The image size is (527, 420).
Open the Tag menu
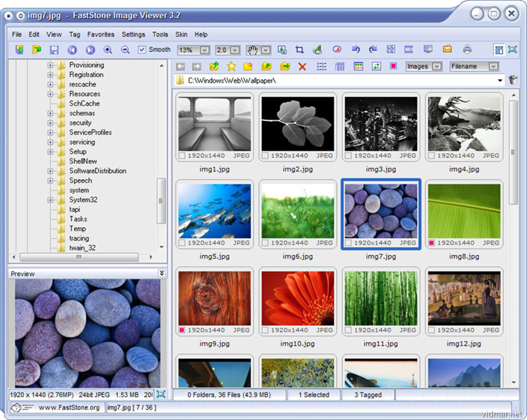point(74,34)
